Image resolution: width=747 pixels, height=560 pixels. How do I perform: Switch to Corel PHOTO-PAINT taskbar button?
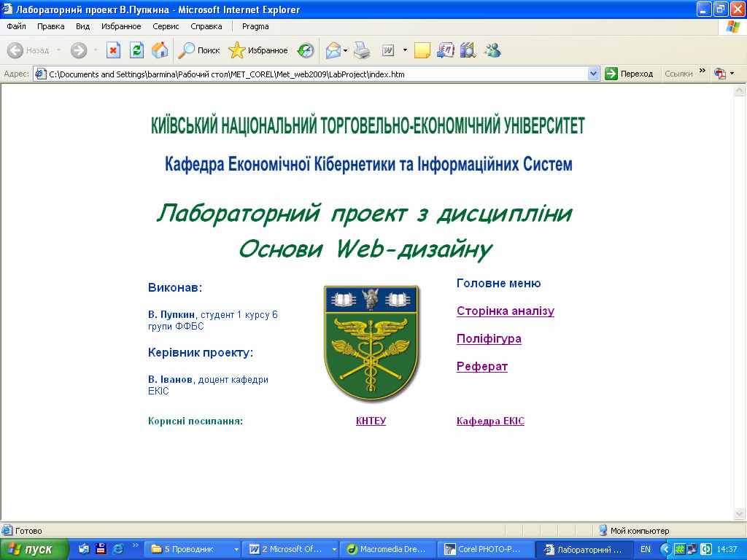487,549
